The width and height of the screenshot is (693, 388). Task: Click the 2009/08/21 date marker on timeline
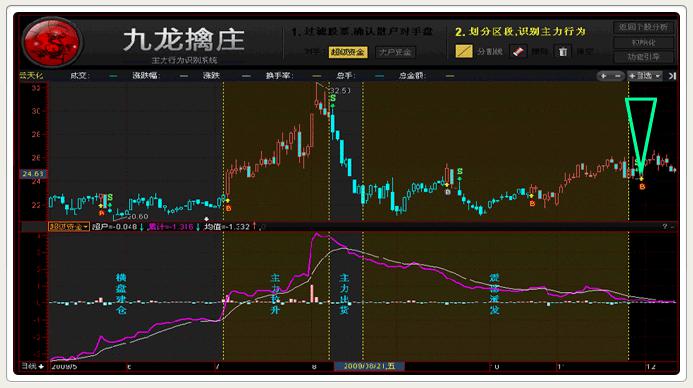369,366
